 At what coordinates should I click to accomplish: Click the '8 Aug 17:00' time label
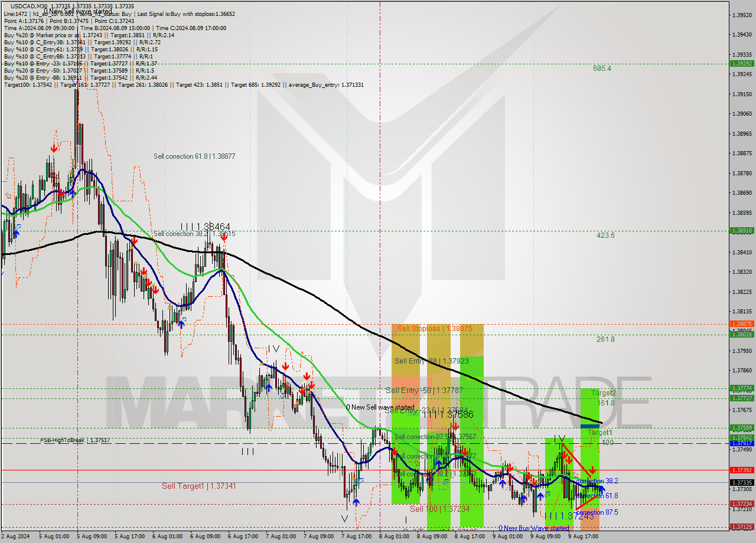tap(471, 537)
